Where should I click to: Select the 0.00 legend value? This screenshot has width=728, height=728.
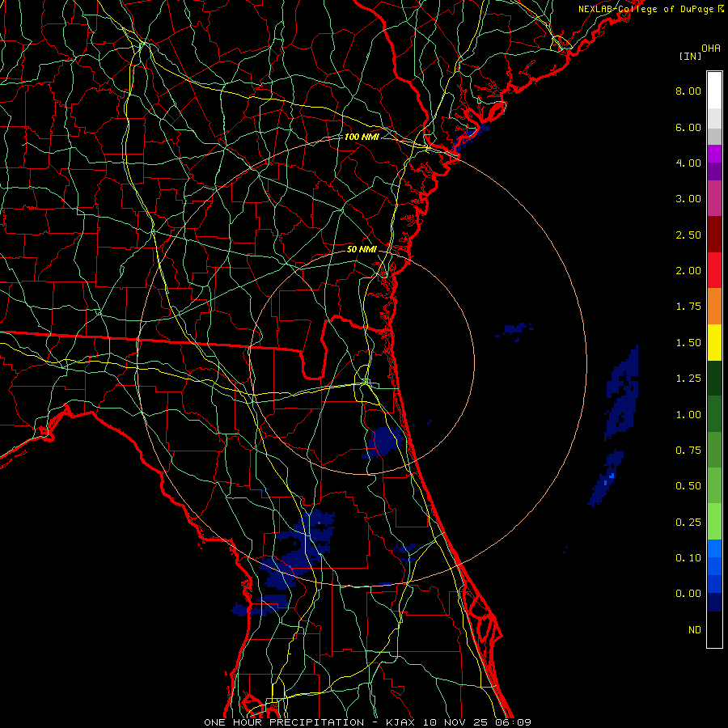point(688,594)
